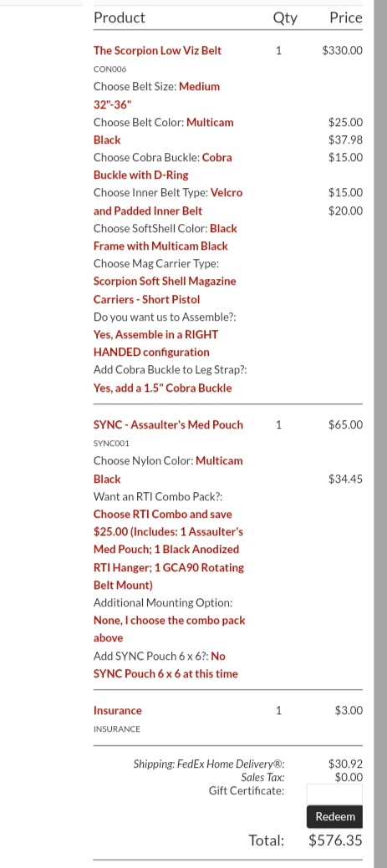
Task: Click the RIGHT HANDED configuration assemble option
Action: [x=156, y=343]
